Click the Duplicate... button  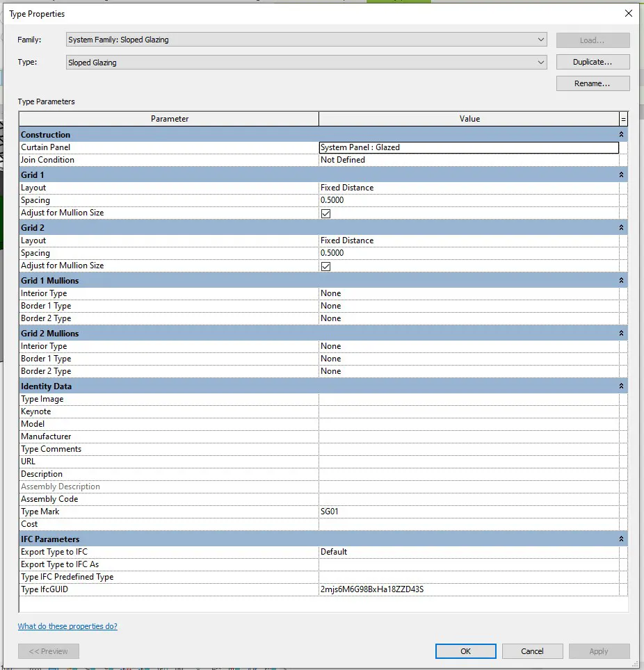[593, 62]
